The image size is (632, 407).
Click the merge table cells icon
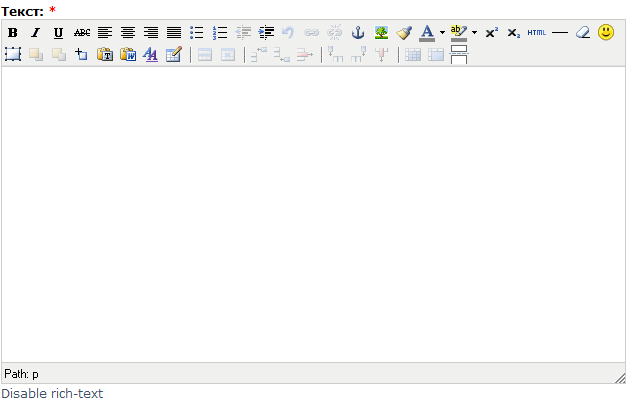coord(436,54)
